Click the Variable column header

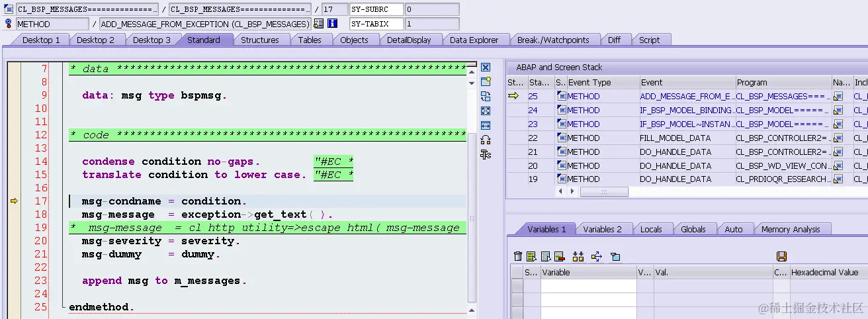point(588,272)
